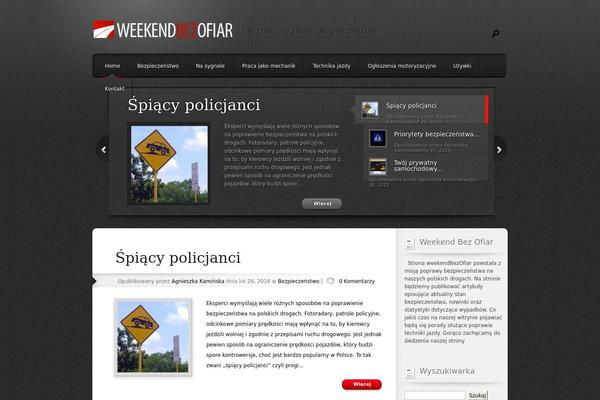Open the 0 Komentarzy link
600x400 pixels.
(357, 281)
